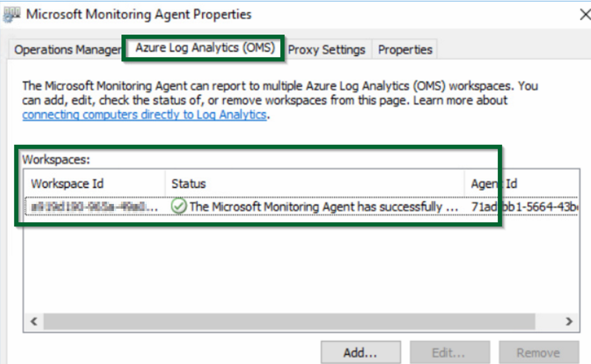This screenshot has height=364, width=591.
Task: Open the Proxy Settings tab
Action: click(x=327, y=50)
